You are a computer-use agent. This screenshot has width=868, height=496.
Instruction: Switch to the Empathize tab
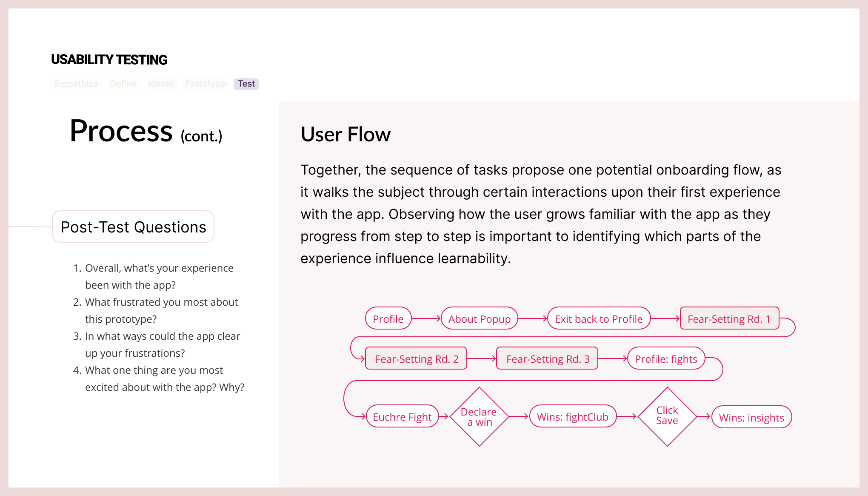(x=76, y=83)
